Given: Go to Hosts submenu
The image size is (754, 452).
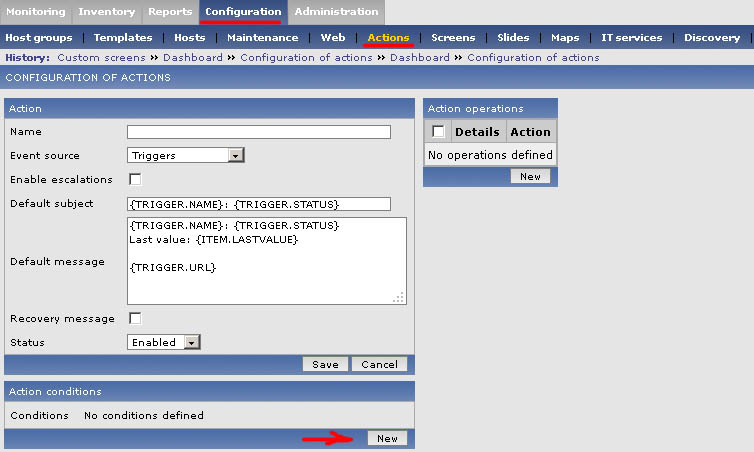Looking at the screenshot, I should coord(190,38).
